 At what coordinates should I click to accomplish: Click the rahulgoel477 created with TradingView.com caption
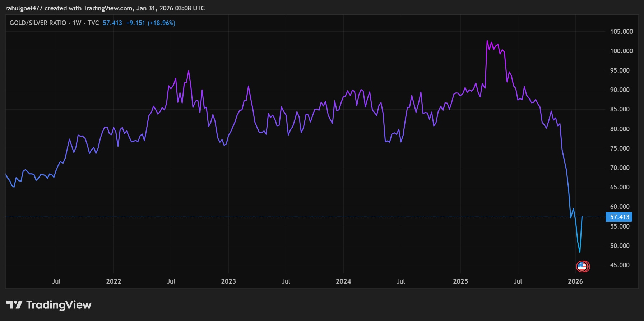coord(105,8)
